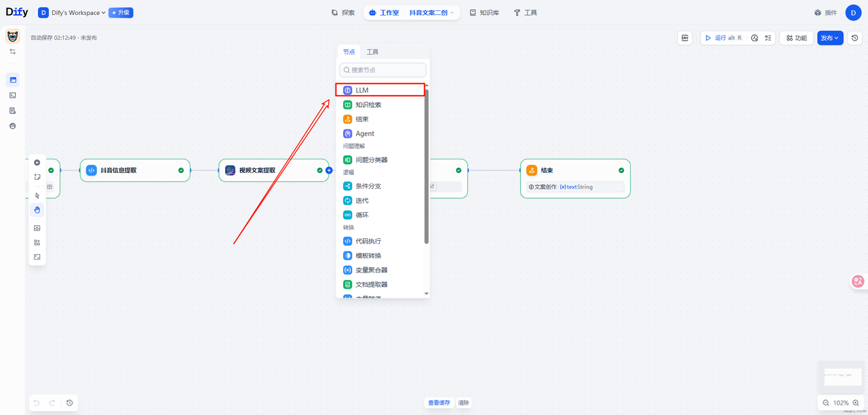Image resolution: width=868 pixels, height=415 pixels.
Task: Open version history icon at top right
Action: (855, 38)
